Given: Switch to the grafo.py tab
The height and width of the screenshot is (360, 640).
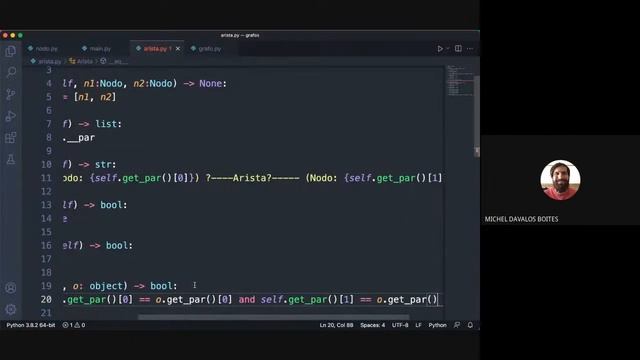Looking at the screenshot, I should (207, 49).
